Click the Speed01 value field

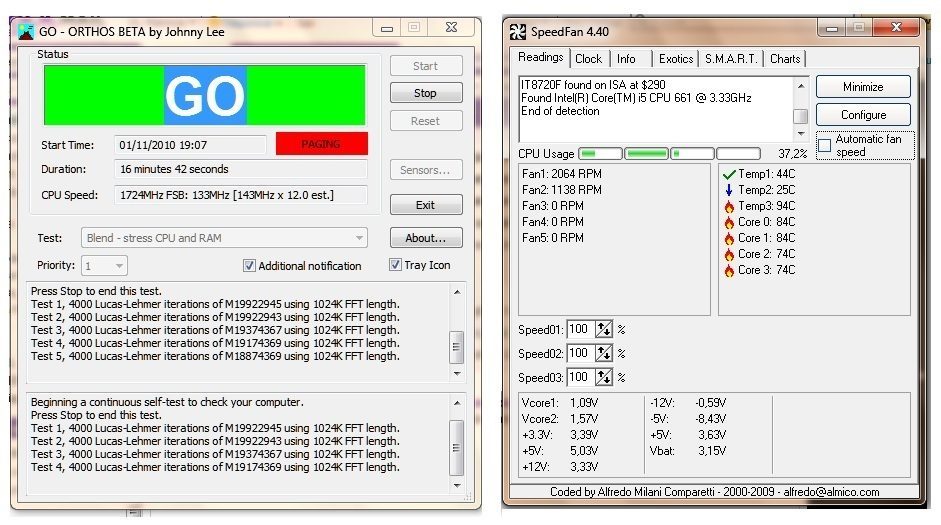pos(580,329)
